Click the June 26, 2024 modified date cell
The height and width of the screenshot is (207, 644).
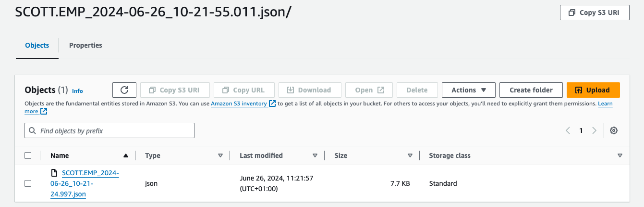[277, 183]
